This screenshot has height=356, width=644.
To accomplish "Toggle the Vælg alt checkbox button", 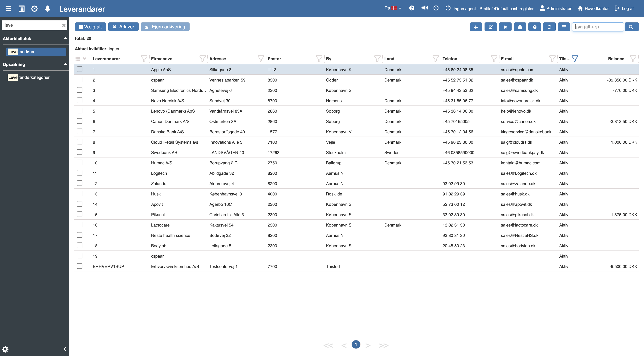I will click(x=90, y=27).
